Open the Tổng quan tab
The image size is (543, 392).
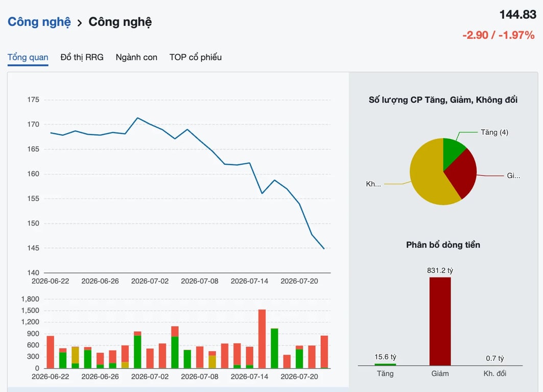[28, 57]
